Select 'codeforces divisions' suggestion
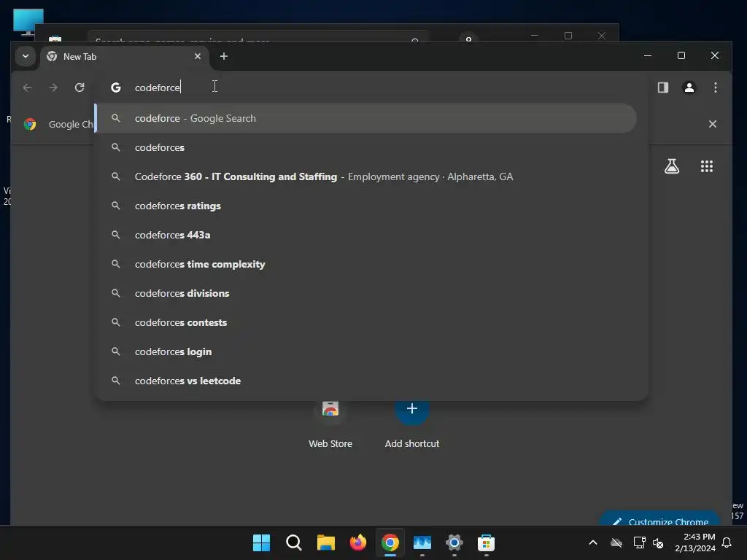 (x=365, y=293)
